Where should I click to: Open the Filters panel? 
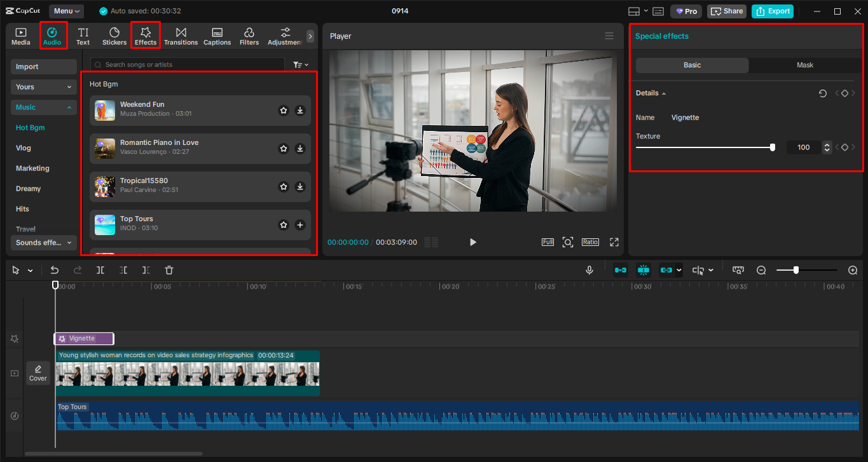pos(249,35)
